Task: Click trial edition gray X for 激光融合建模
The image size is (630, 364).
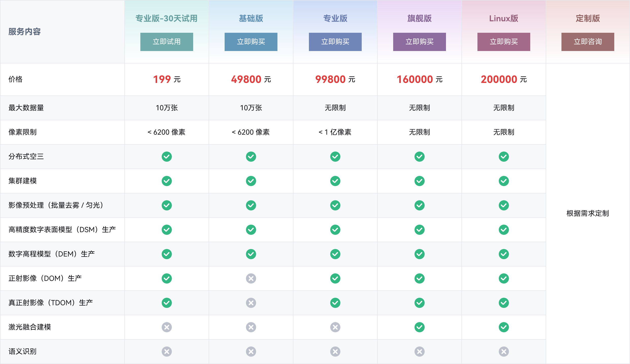Action: coord(167,327)
